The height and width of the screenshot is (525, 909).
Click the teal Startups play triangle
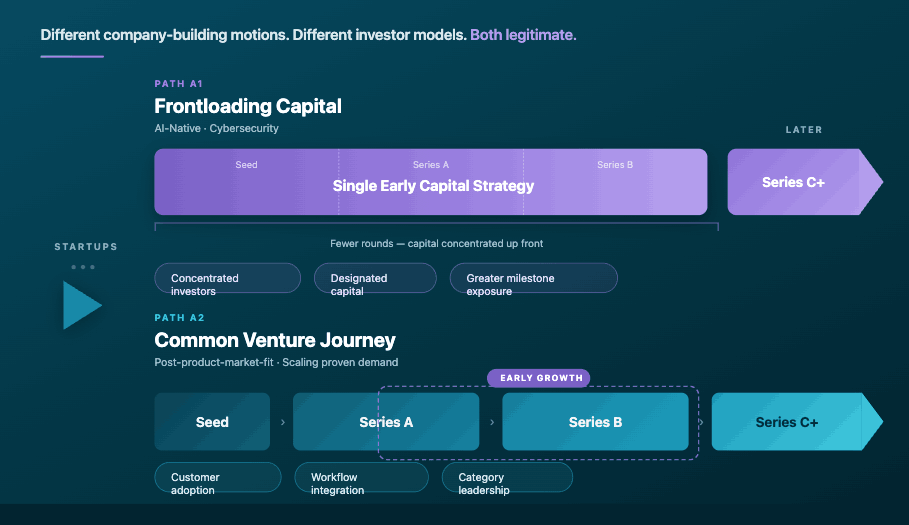(82, 305)
